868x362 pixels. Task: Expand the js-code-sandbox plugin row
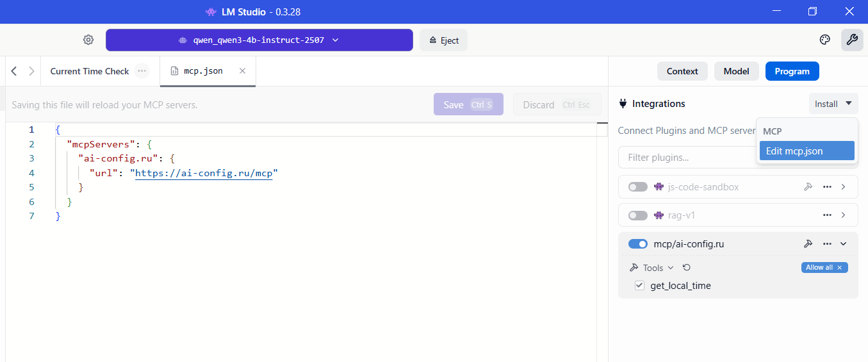(844, 187)
